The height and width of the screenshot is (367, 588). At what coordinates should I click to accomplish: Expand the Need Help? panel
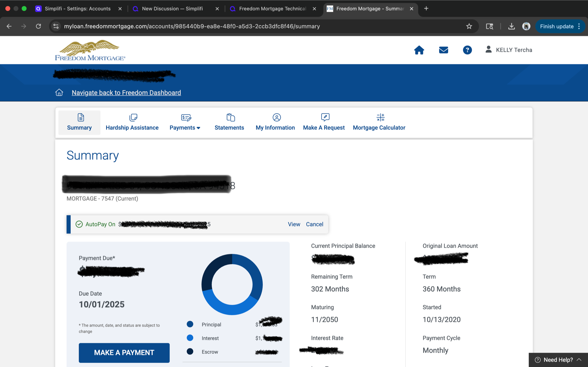tap(558, 360)
